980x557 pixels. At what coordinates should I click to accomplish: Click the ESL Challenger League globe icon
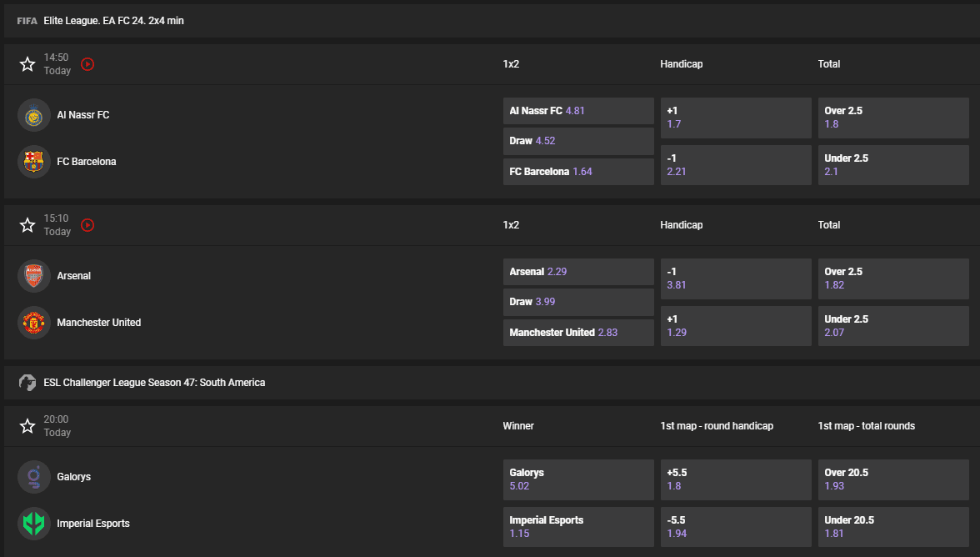(27, 382)
